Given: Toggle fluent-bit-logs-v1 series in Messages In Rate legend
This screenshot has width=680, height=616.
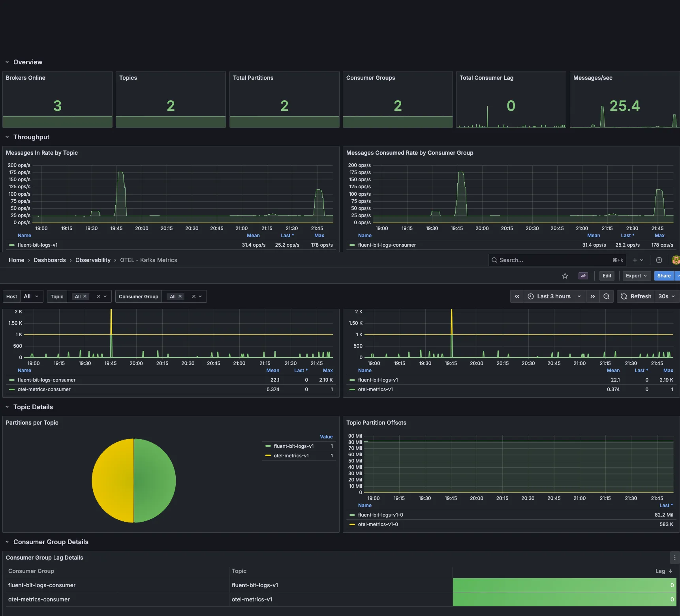Looking at the screenshot, I should (38, 245).
